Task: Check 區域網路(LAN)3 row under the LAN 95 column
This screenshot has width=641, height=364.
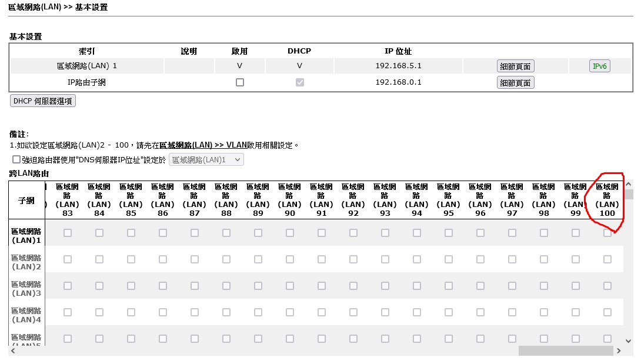Action: pos(449,286)
